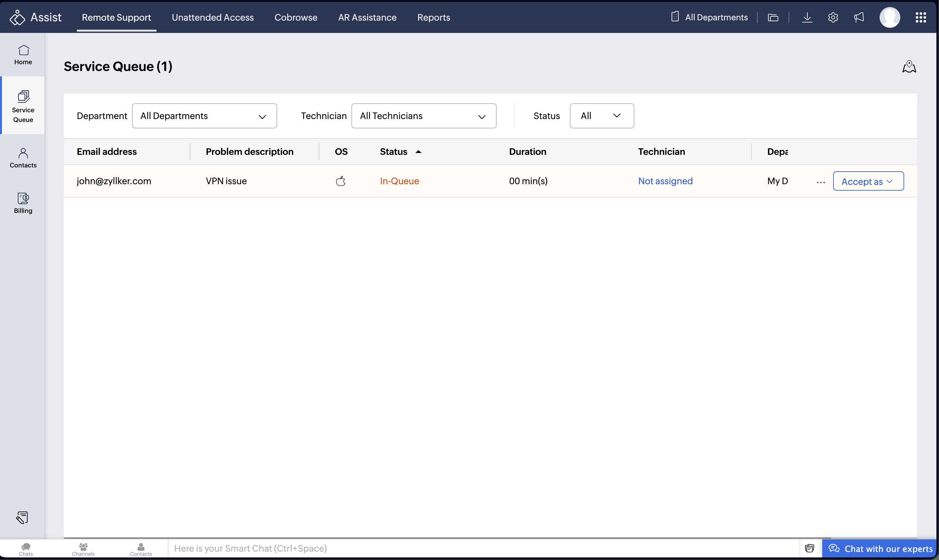
Task: Click the Not assigned technician link
Action: (x=665, y=181)
